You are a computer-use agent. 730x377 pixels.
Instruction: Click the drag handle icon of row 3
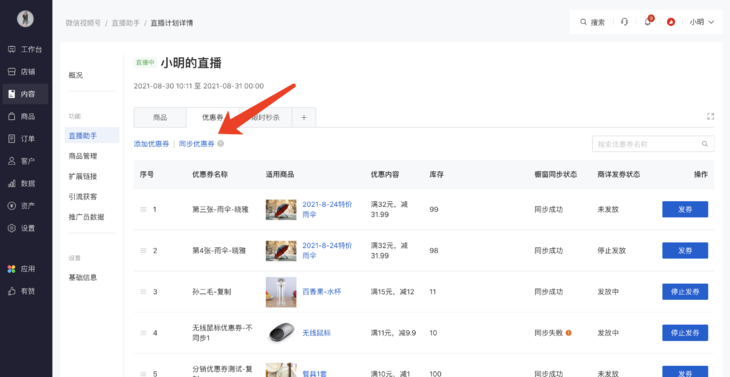[x=143, y=292]
